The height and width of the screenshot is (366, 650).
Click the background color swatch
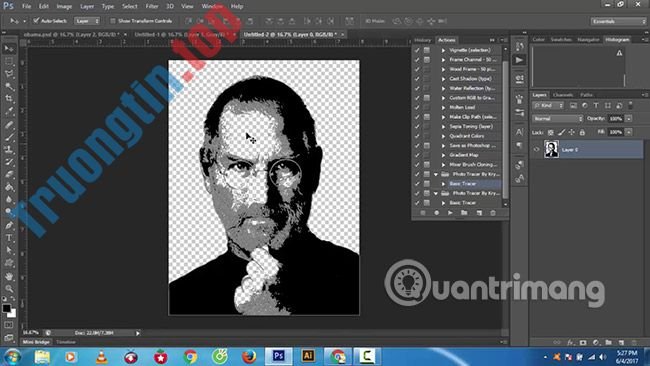pyautogui.click(x=12, y=314)
